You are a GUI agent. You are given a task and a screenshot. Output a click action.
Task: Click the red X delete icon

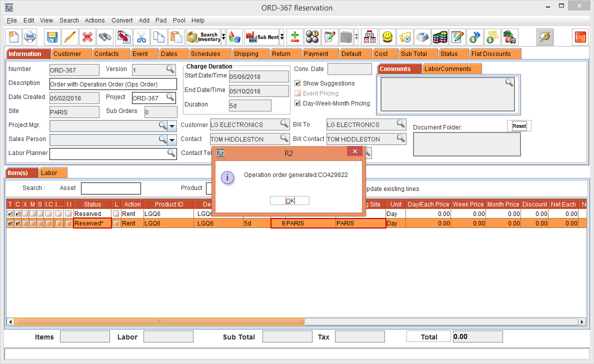click(87, 37)
